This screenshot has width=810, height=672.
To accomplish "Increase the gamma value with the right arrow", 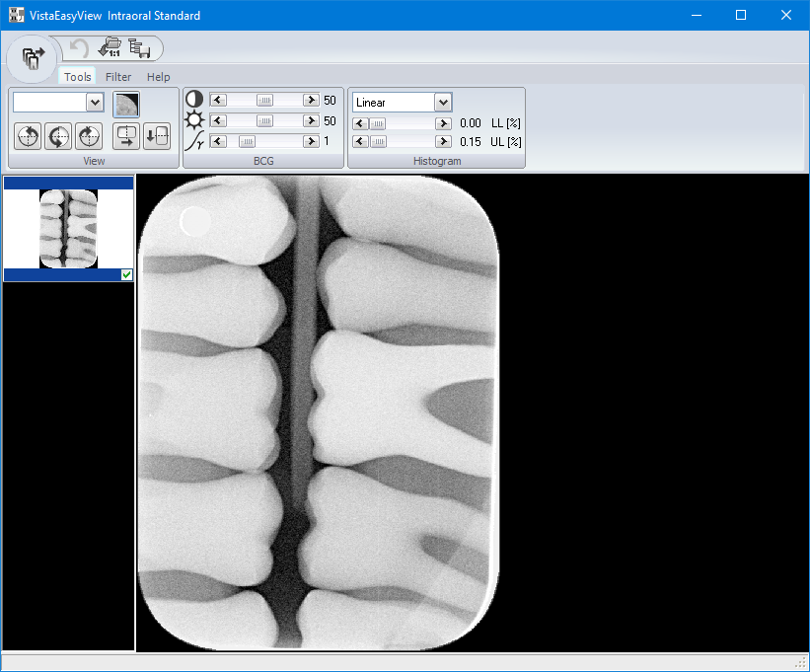I will click(x=312, y=141).
